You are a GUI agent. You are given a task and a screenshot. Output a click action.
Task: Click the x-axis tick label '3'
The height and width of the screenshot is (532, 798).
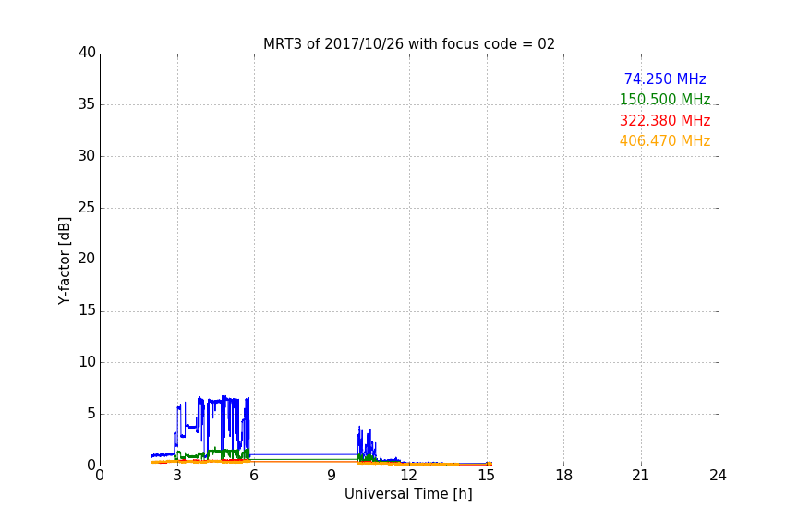[177, 476]
